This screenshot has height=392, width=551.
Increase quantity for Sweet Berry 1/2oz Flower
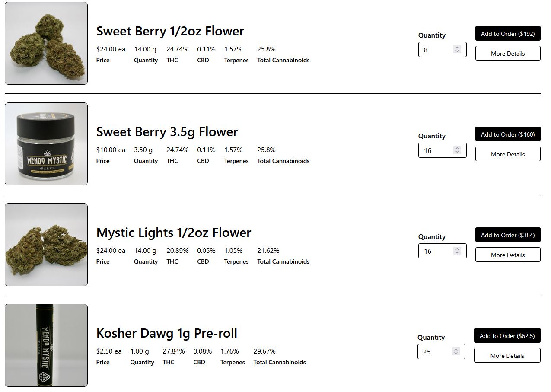coord(457,48)
